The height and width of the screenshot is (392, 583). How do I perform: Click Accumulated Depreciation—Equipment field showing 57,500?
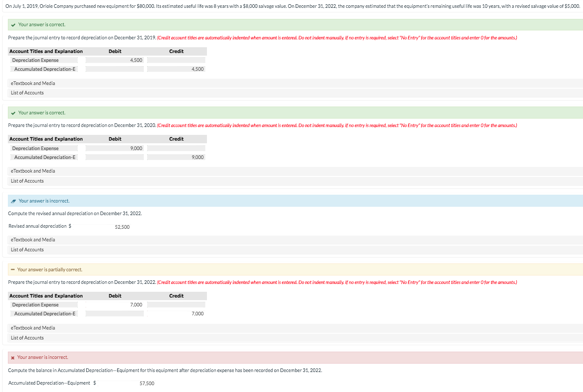[127, 383]
